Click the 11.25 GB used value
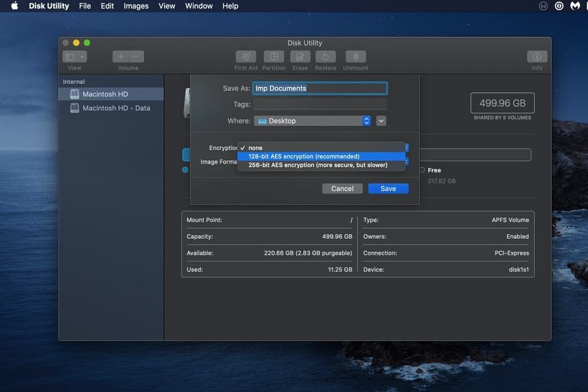This screenshot has height=392, width=588. tap(340, 269)
